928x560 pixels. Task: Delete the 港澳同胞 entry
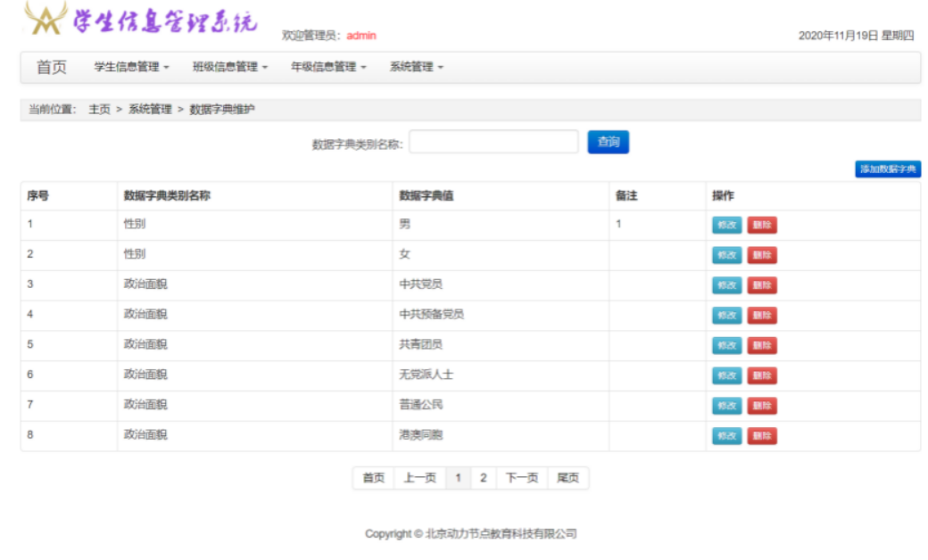[761, 436]
